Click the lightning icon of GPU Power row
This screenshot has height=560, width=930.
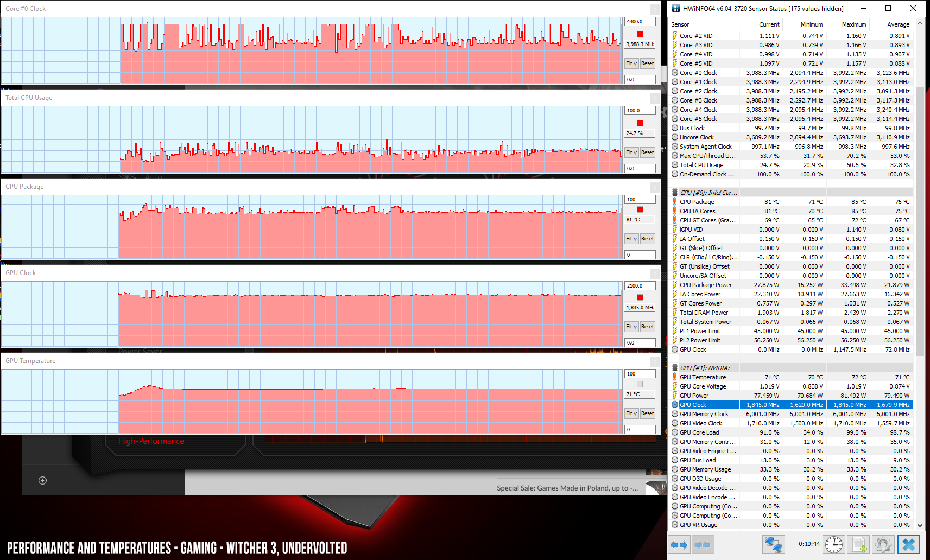[x=675, y=396]
